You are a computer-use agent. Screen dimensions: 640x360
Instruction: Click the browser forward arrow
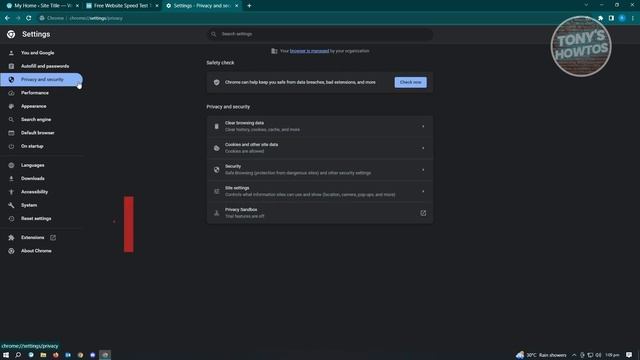[18, 18]
